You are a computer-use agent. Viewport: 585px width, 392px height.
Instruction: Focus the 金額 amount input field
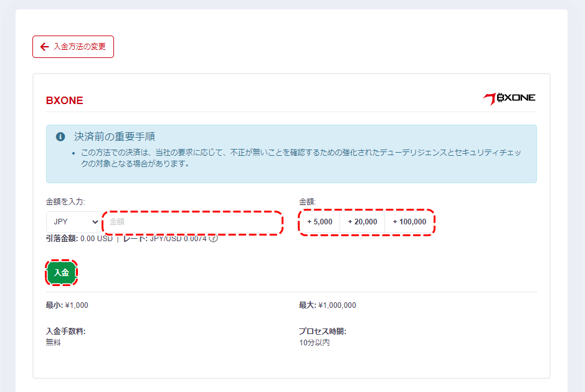pos(193,222)
